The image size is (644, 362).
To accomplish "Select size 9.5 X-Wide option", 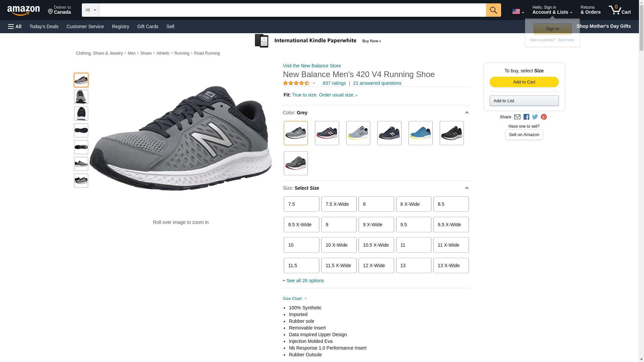I will click(451, 225).
